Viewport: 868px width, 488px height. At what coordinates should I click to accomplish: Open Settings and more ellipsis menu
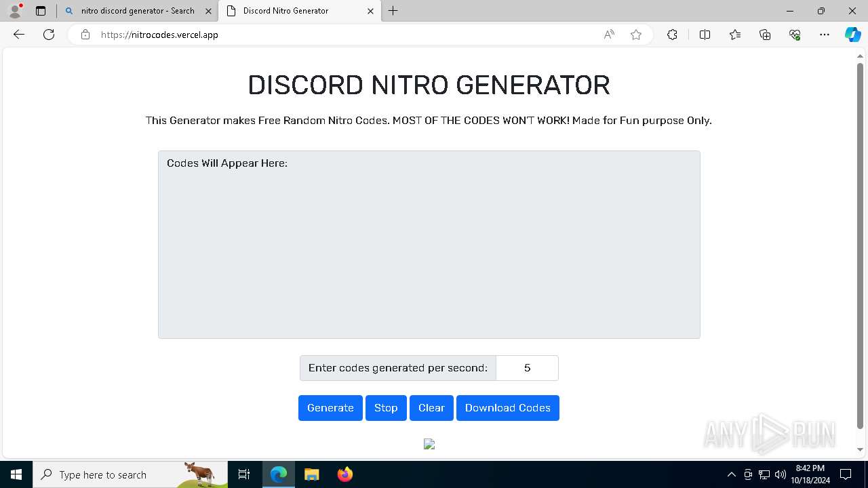[x=825, y=35]
